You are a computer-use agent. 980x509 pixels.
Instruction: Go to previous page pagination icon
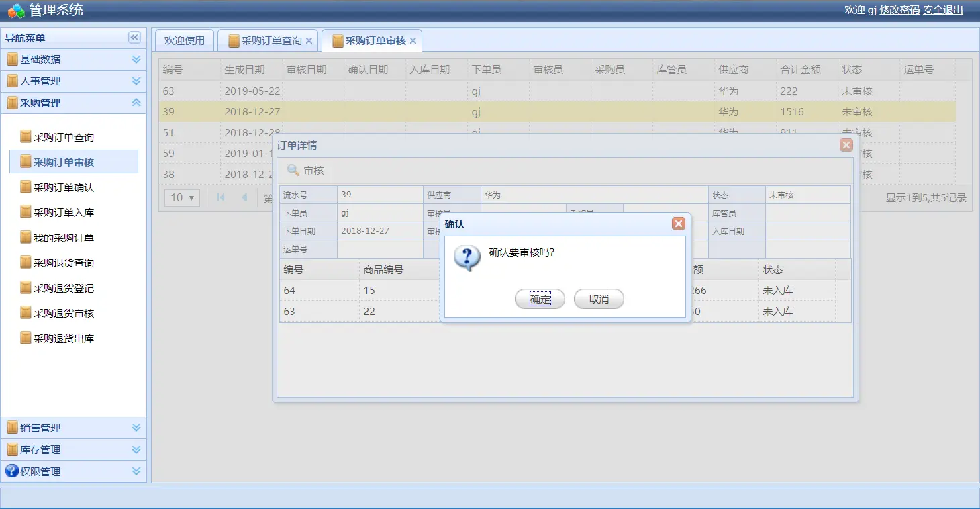coord(244,197)
